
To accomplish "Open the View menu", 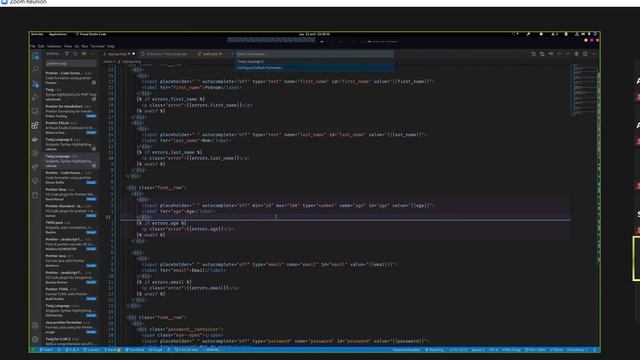I will [68, 46].
